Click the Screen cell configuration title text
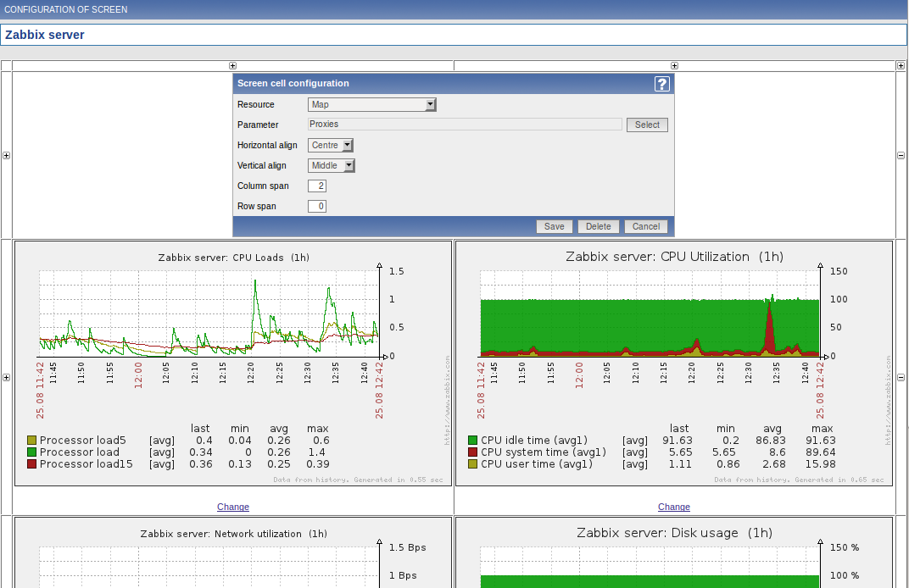 (293, 83)
